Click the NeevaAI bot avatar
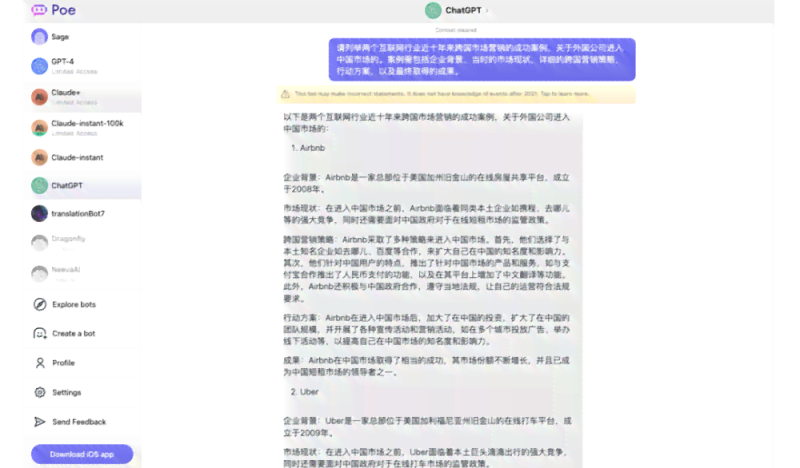This screenshot has height=468, width=800. [39, 274]
